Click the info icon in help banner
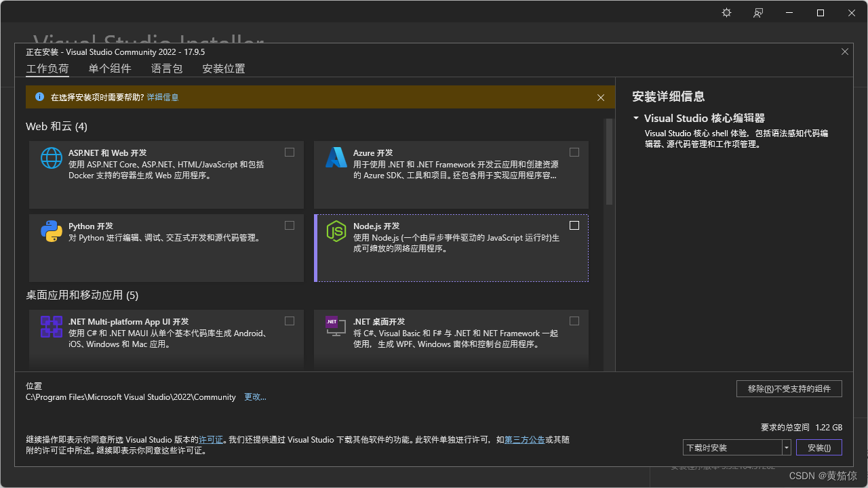The image size is (868, 488). pyautogui.click(x=39, y=97)
